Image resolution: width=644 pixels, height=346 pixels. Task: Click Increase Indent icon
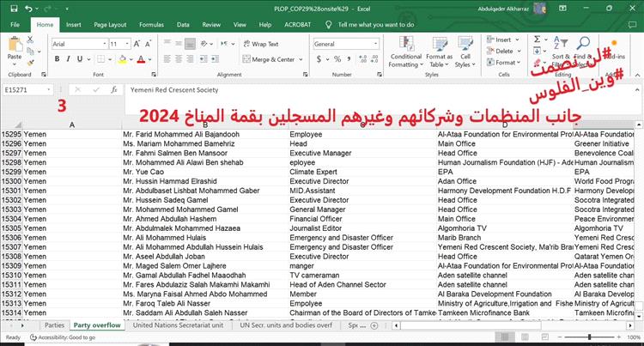(215, 59)
